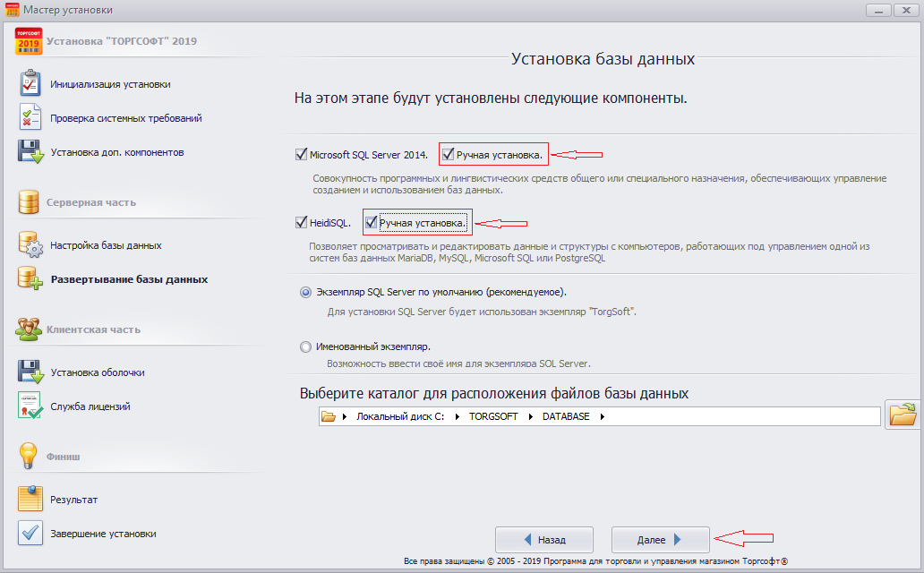Click the Initialization step clipboard icon
Screen dimensions: 924x573
tap(30, 83)
